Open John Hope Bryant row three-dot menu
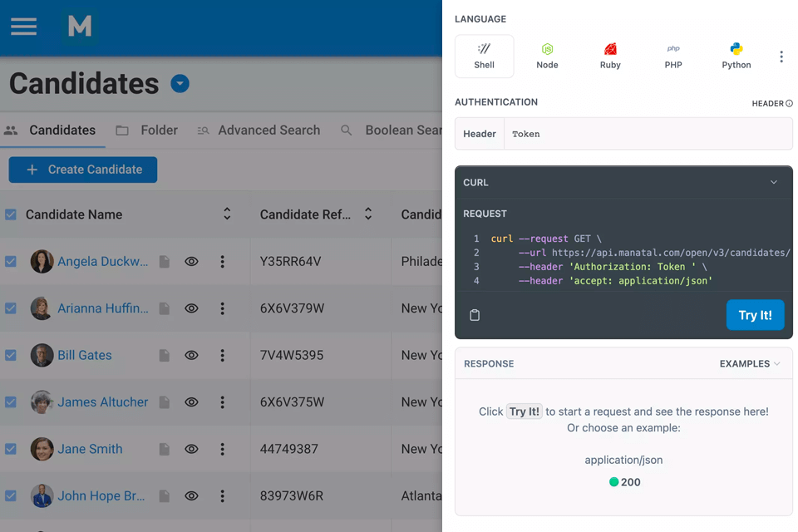 coord(222,495)
